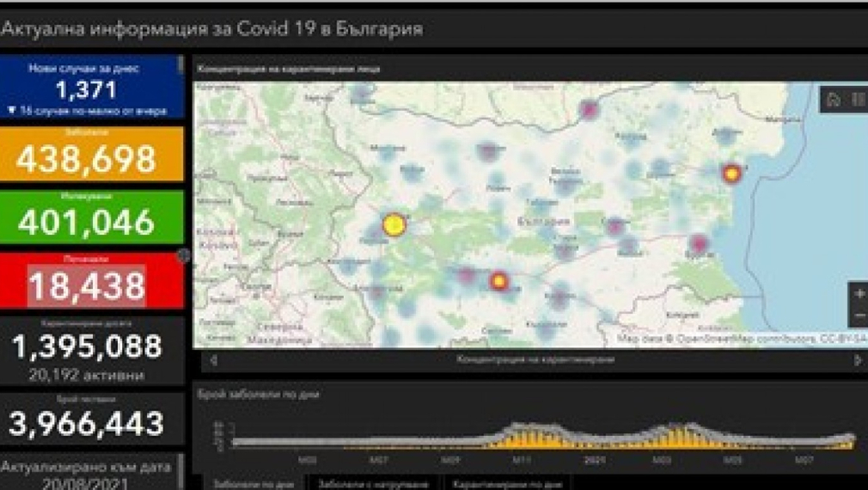Click the map Home extent icon
This screenshot has height=490, width=868.
click(833, 99)
